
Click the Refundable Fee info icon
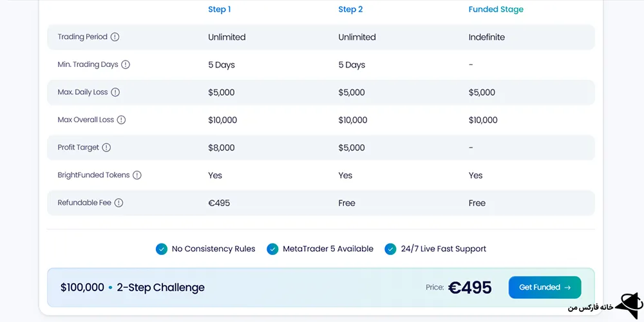click(x=118, y=203)
